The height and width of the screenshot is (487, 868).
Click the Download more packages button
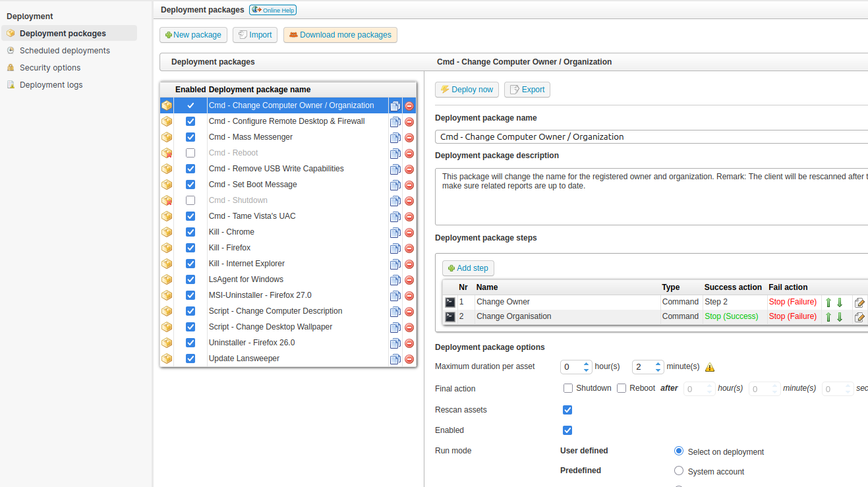[x=340, y=35]
